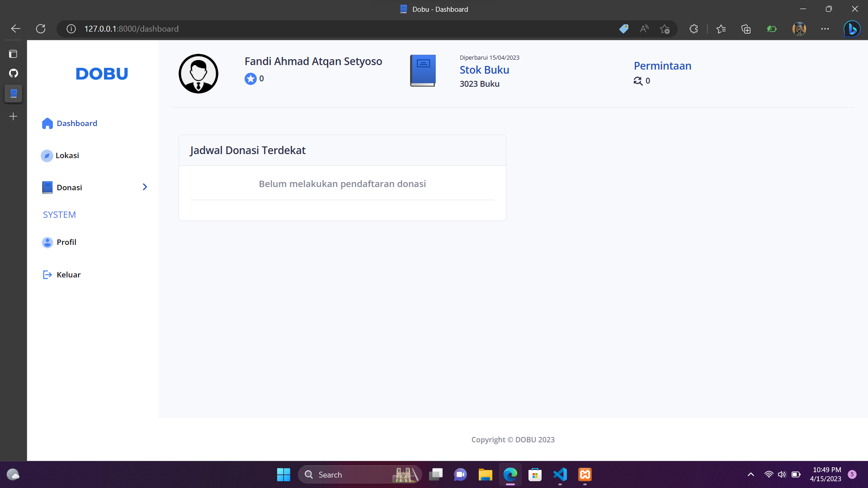The width and height of the screenshot is (868, 488).
Task: Open the Stok Buku link
Action: 484,70
